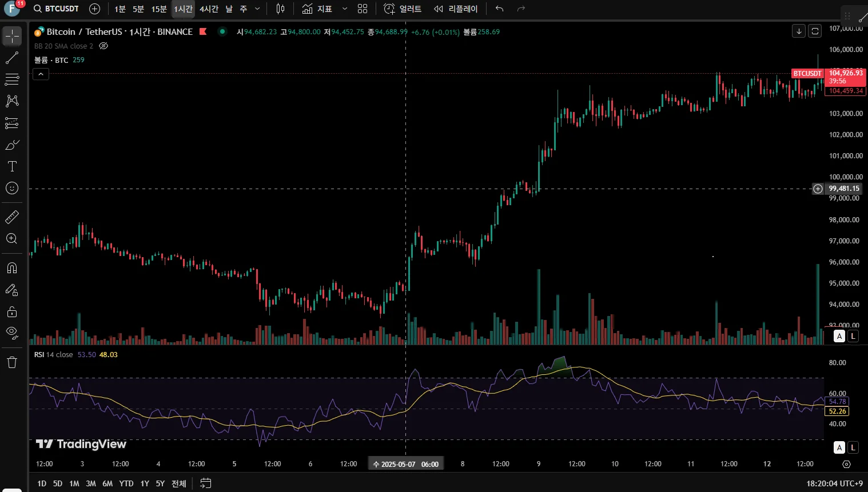Click the 볼륨 · BTC volume legend
The height and width of the screenshot is (492, 868).
coord(51,60)
